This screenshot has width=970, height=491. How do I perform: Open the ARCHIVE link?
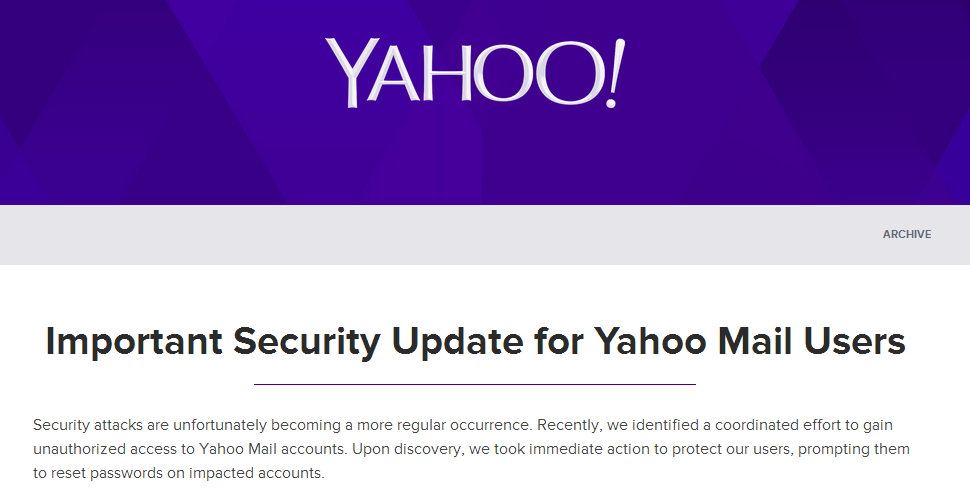[907, 234]
